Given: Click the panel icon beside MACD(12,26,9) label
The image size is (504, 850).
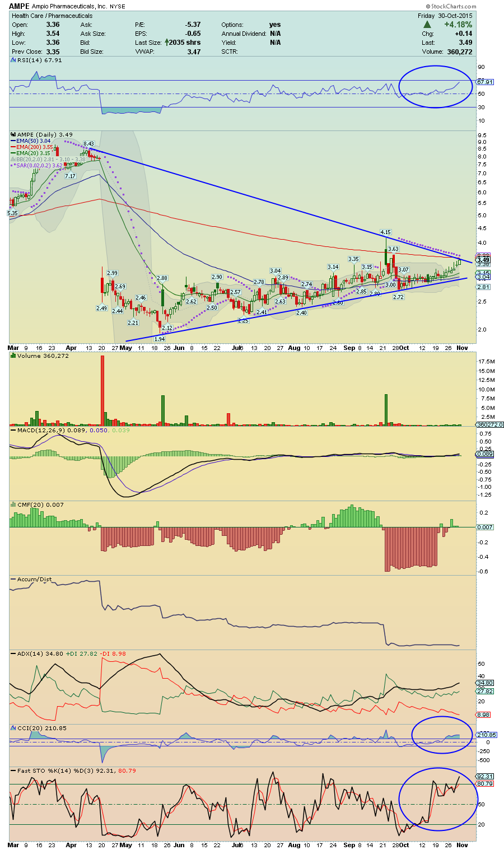Looking at the screenshot, I should pos(14,430).
